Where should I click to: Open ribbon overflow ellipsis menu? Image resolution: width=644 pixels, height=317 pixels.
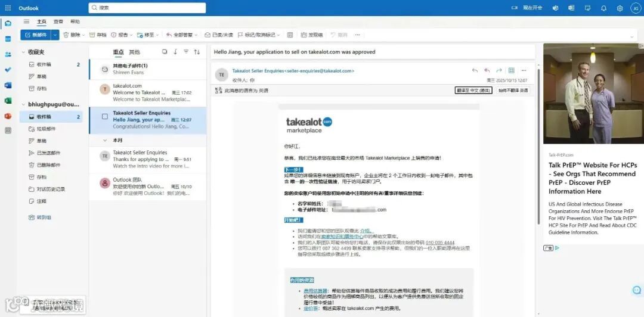click(x=357, y=35)
